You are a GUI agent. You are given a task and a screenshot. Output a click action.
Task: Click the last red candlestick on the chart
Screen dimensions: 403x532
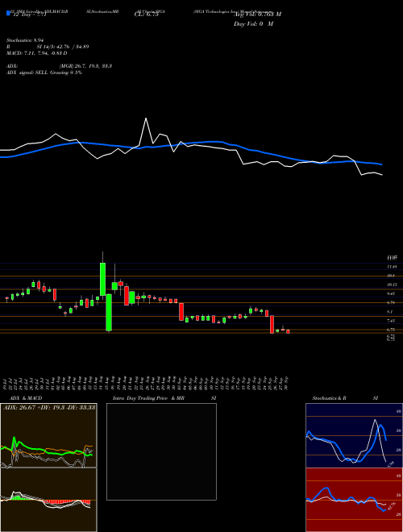tap(288, 331)
